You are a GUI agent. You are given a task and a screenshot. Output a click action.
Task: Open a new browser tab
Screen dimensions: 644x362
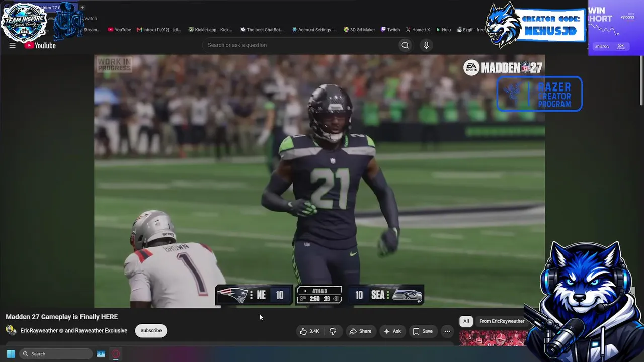(82, 8)
